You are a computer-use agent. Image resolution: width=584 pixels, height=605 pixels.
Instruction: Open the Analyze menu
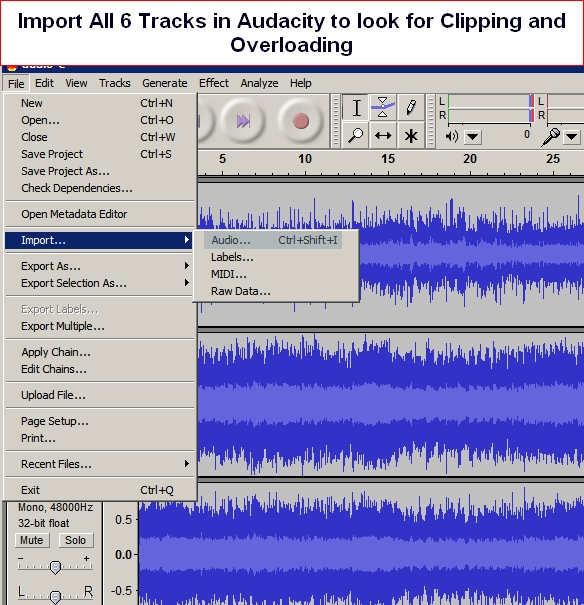[x=259, y=83]
